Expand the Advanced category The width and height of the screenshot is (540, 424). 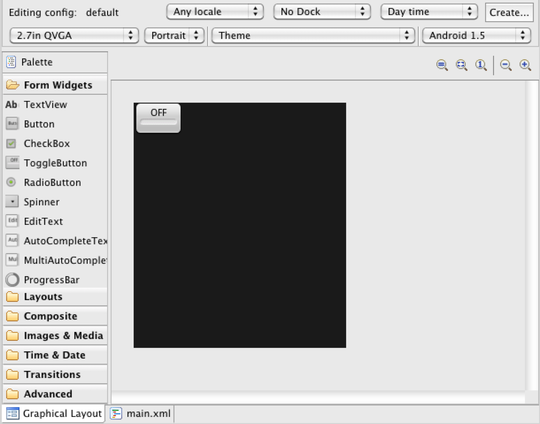point(55,394)
